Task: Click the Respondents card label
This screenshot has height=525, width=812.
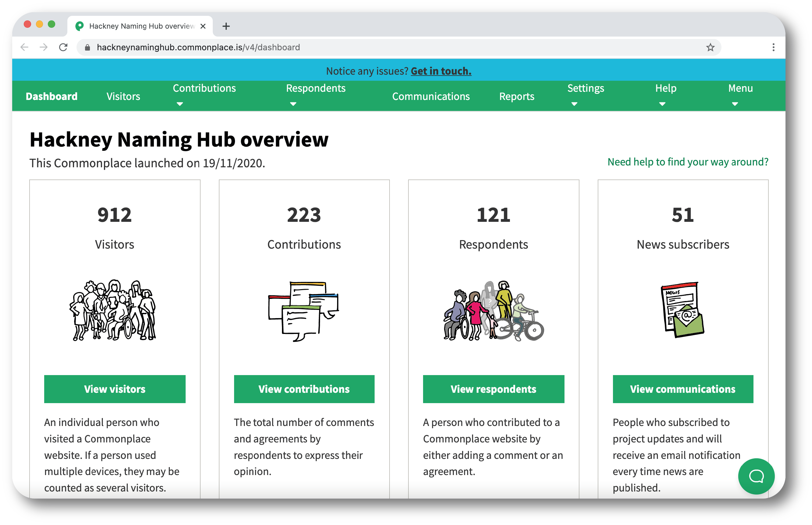Action: pyautogui.click(x=493, y=245)
